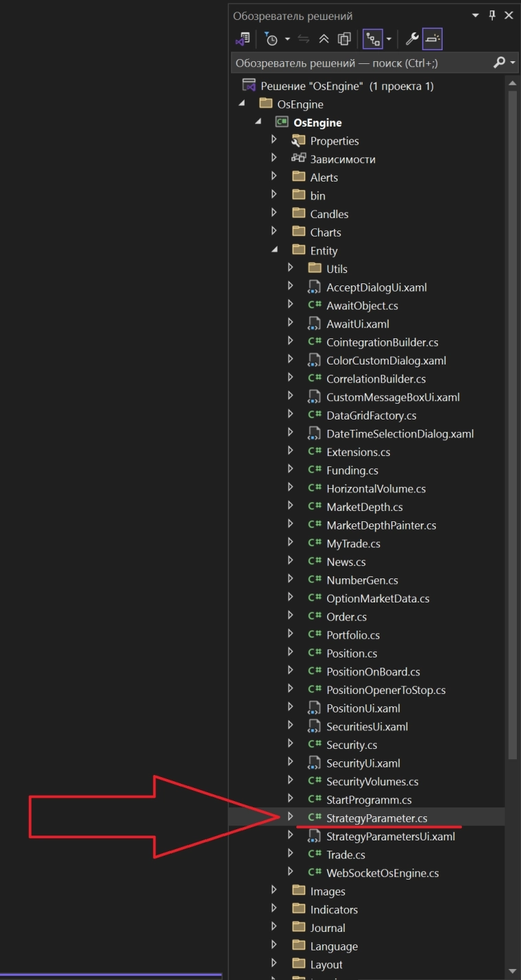
Task: Toggle the file nesting view button
Action: [x=373, y=39]
